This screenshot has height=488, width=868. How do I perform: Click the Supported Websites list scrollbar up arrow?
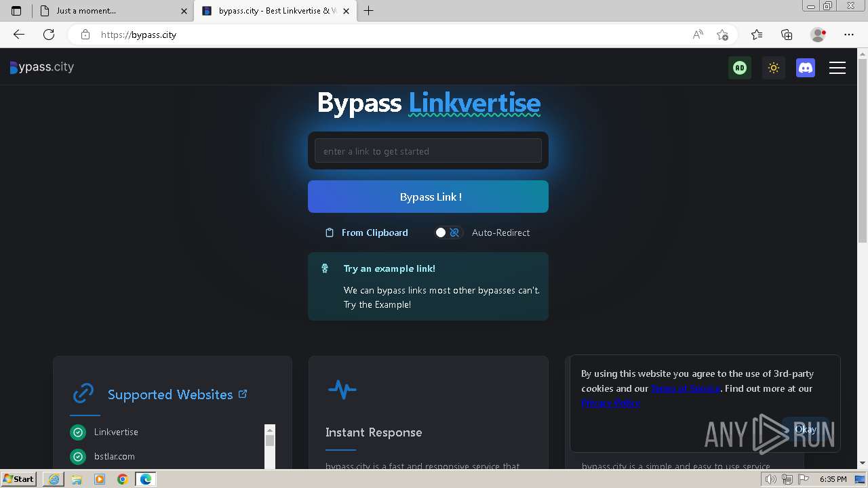270,430
